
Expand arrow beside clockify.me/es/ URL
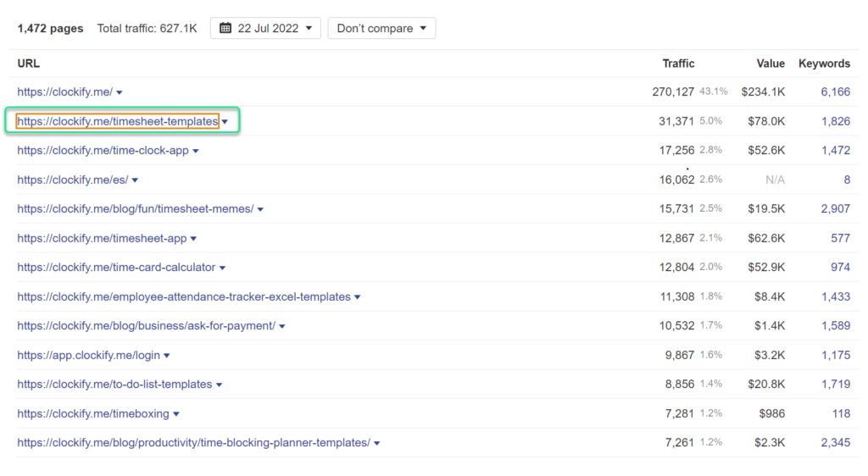tap(135, 180)
